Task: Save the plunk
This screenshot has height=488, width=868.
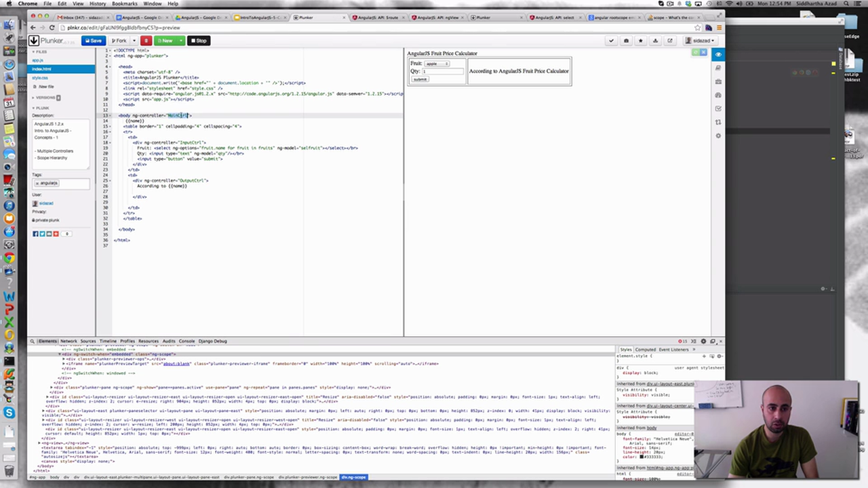Action: [x=93, y=41]
